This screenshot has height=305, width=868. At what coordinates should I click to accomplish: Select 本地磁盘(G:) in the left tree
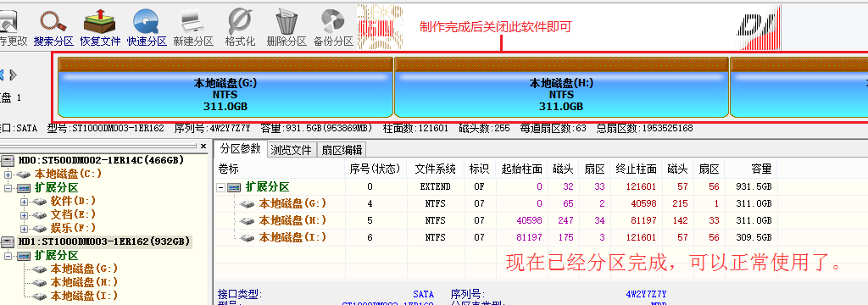point(84,269)
